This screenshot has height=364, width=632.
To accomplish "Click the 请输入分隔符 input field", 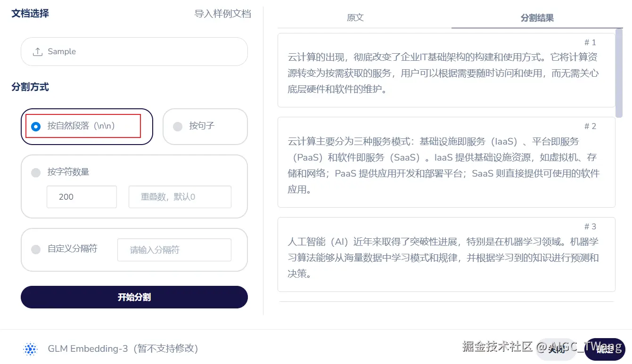I will [x=174, y=250].
